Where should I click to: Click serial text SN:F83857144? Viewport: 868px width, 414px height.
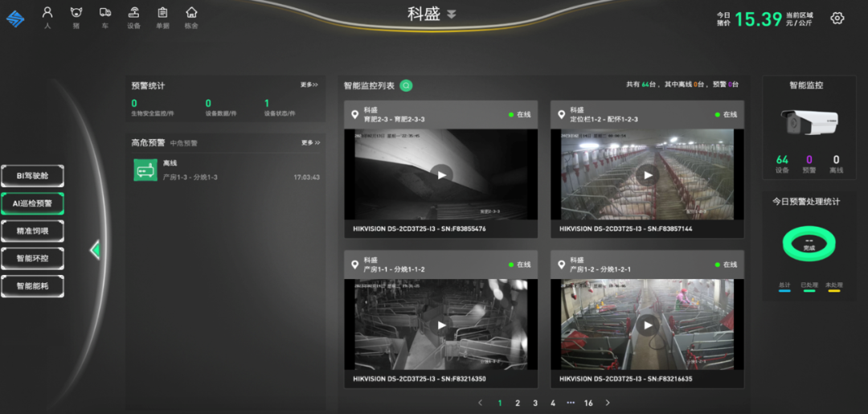(x=669, y=228)
